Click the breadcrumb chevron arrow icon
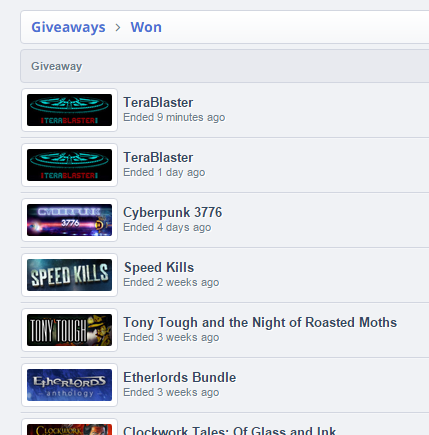Screen dimensions: 429x435 click(x=118, y=27)
